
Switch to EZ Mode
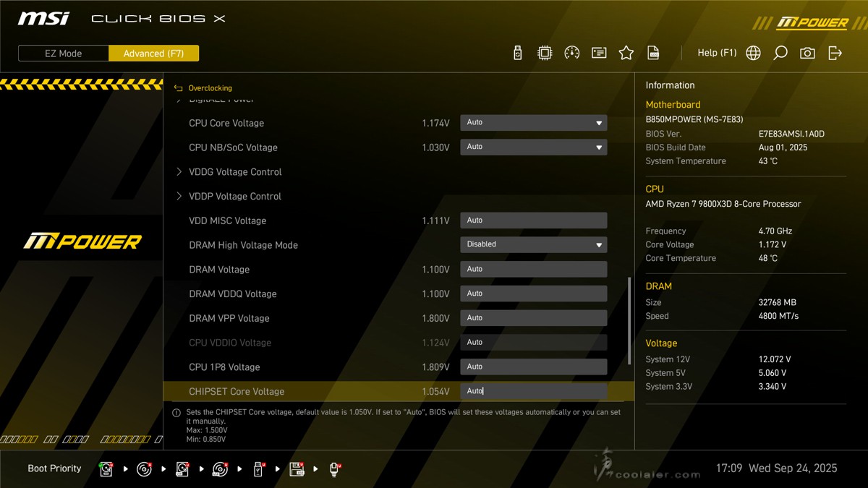[x=64, y=53]
